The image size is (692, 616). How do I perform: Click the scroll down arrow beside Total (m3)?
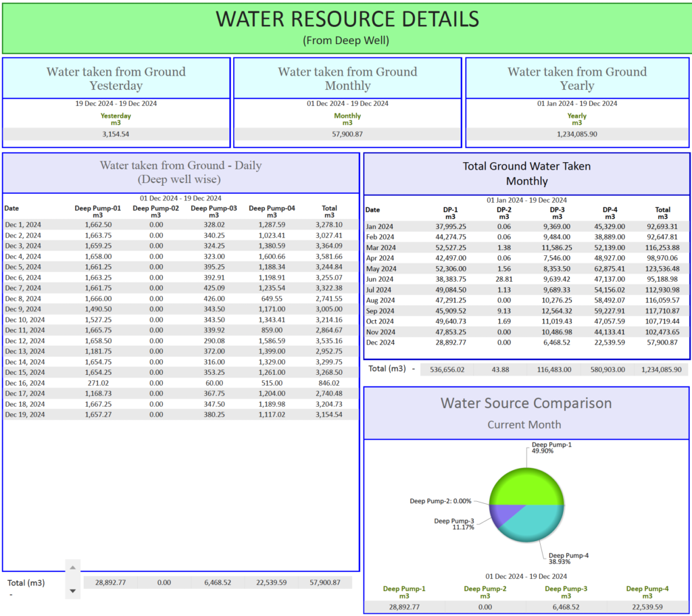73,591
